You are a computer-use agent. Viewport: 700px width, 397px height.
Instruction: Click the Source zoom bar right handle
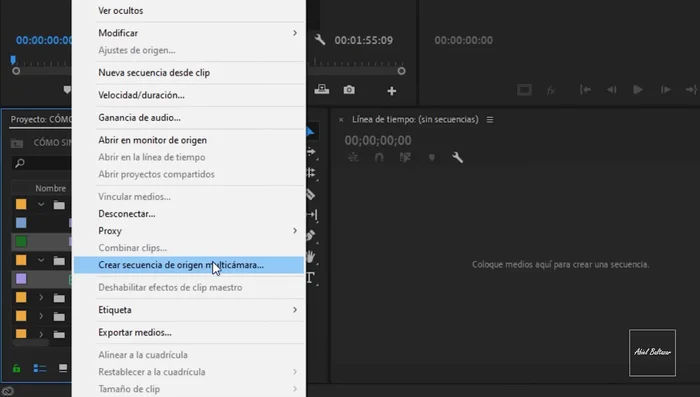pyautogui.click(x=401, y=71)
